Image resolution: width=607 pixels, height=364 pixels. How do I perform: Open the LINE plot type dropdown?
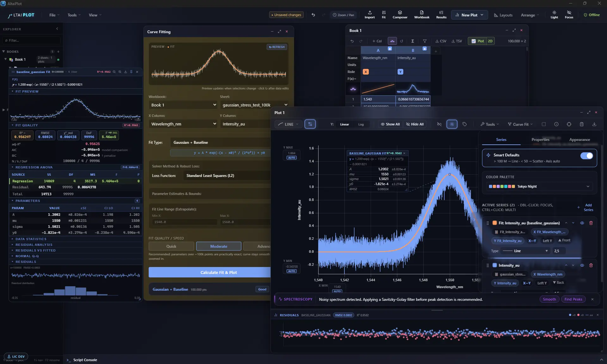pyautogui.click(x=288, y=124)
